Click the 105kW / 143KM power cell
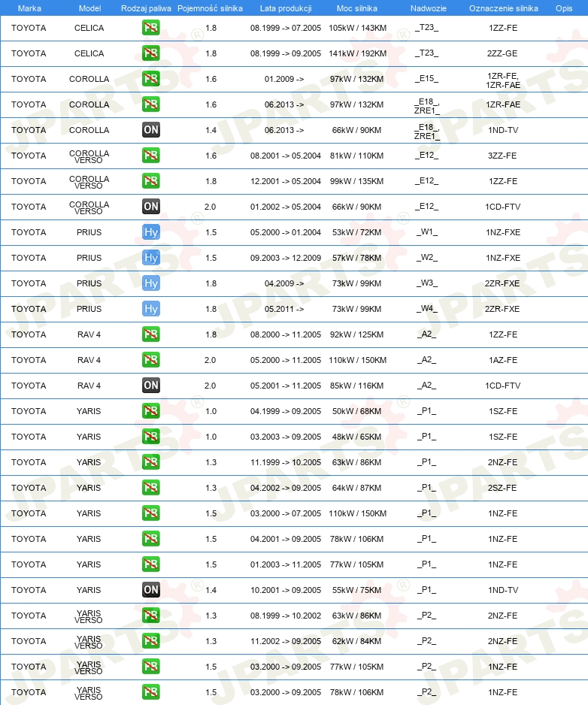Viewport: 588px width, 705px height. [x=358, y=28]
